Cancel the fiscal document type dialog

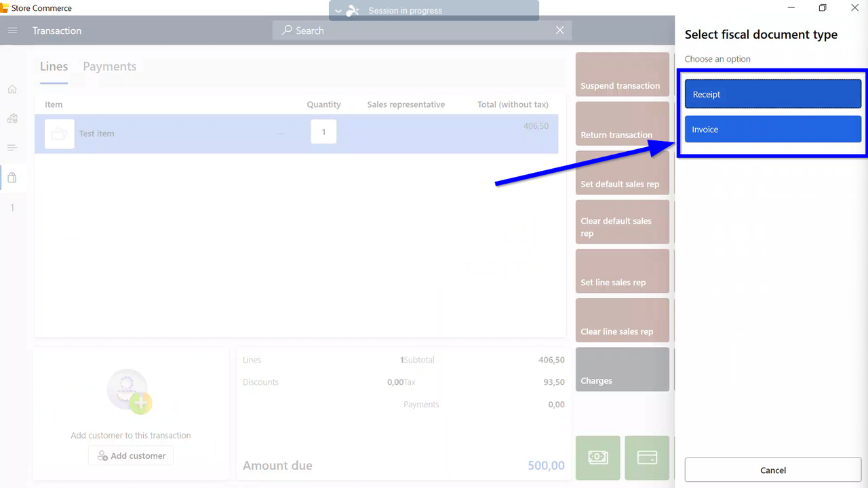tap(773, 470)
